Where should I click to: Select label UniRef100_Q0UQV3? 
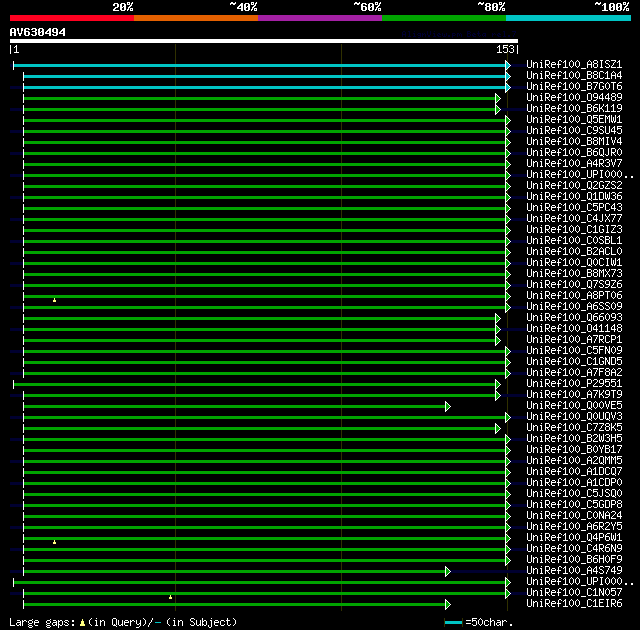coord(574,417)
